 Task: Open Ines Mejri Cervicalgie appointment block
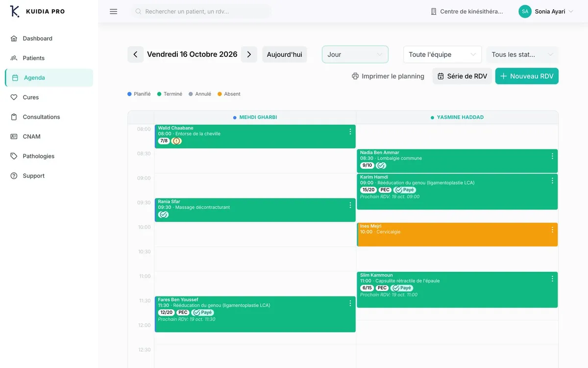457,235
